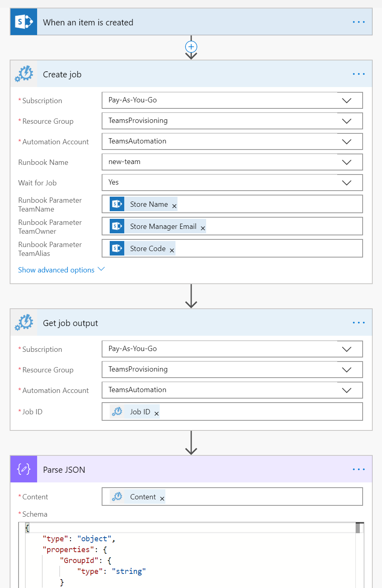The width and height of the screenshot is (382, 588).
Task: Click in the Runbook Parameter TeamAlias field
Action: (x=232, y=248)
